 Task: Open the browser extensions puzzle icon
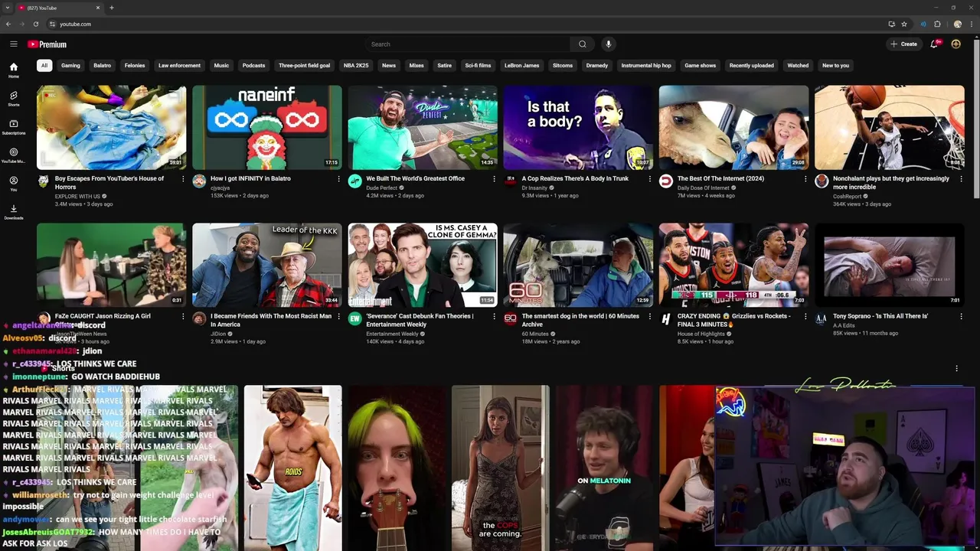pyautogui.click(x=937, y=24)
